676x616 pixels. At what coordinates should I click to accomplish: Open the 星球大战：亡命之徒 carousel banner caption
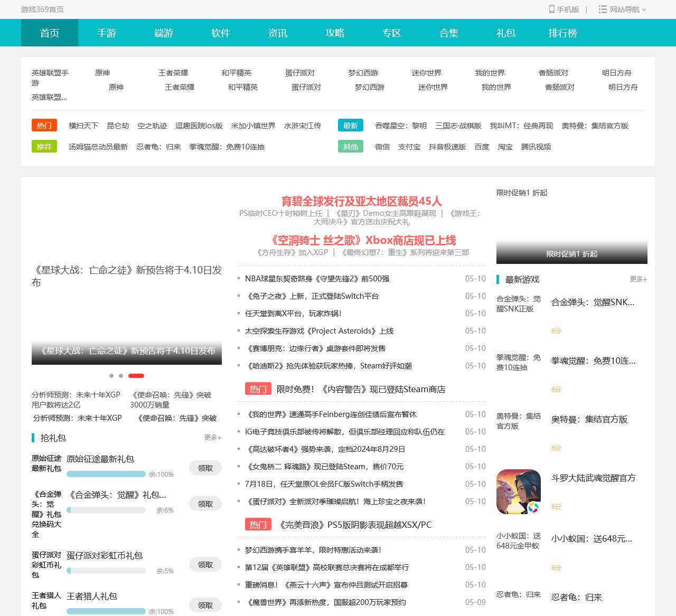point(127,350)
